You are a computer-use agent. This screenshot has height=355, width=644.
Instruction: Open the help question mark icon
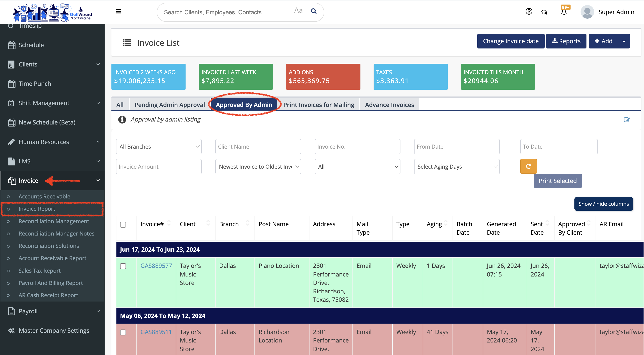click(x=529, y=12)
